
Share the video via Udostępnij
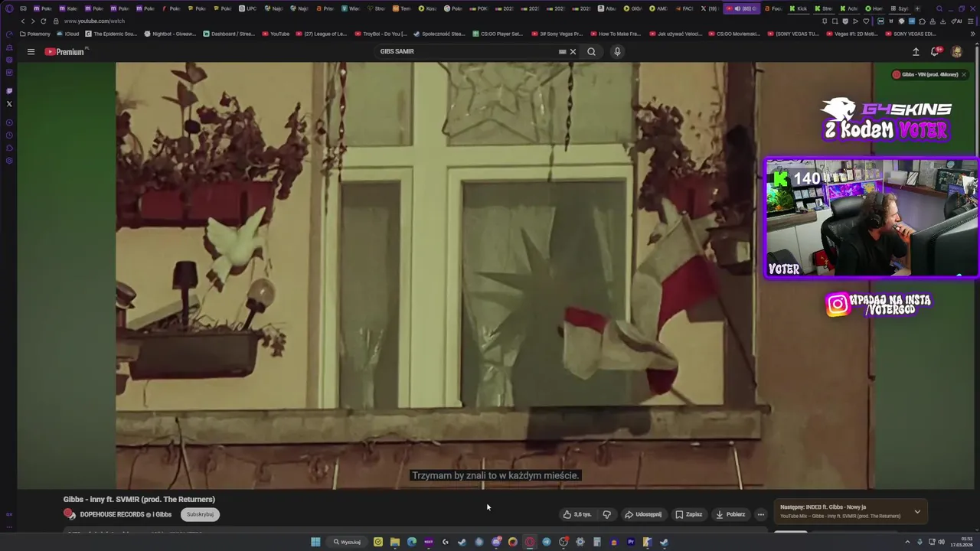tap(643, 514)
